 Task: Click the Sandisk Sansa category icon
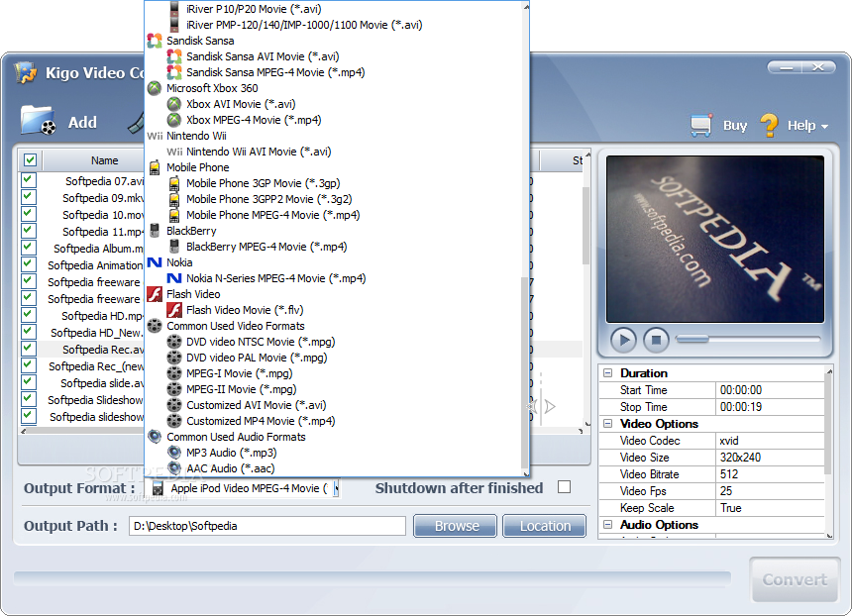[x=155, y=41]
